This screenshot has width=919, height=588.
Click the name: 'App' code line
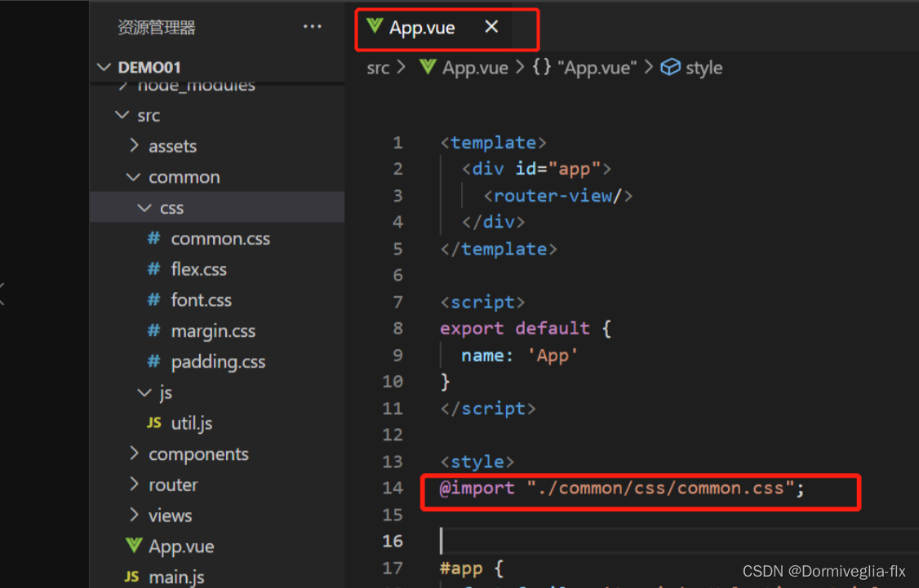coord(519,356)
